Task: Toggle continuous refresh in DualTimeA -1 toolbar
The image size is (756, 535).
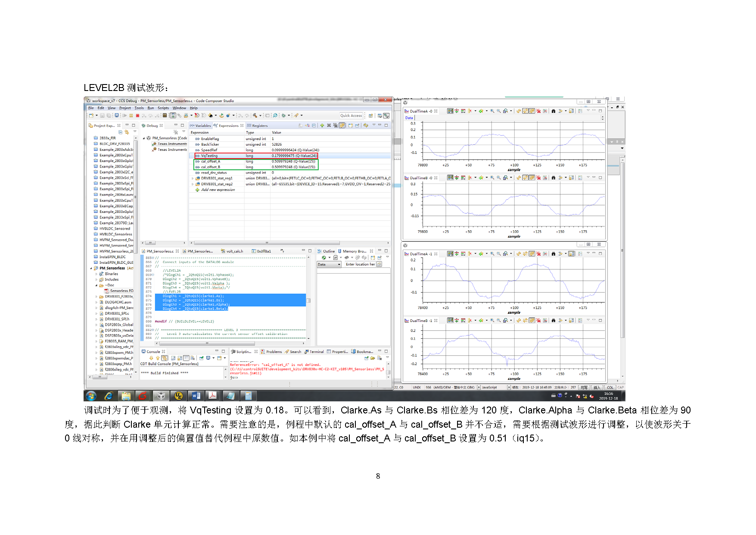Action: (532, 254)
